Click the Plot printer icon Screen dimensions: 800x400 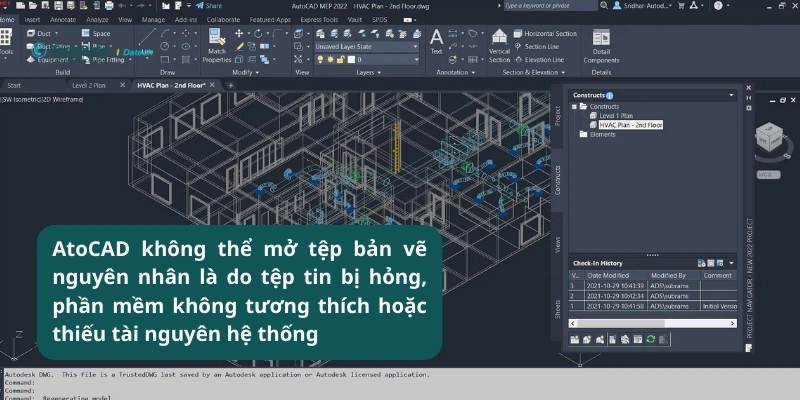(x=109, y=6)
